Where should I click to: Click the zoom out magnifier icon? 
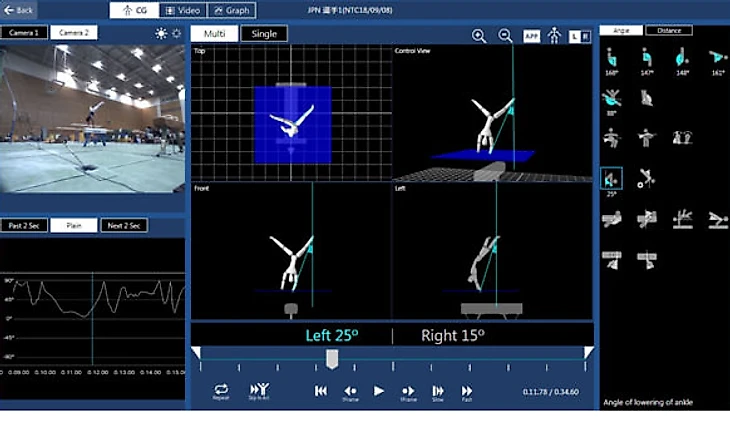[505, 35]
